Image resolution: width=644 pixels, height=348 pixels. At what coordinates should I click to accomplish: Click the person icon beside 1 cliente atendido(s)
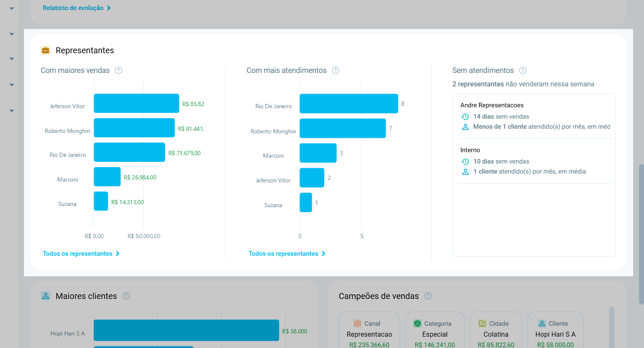pyautogui.click(x=465, y=172)
